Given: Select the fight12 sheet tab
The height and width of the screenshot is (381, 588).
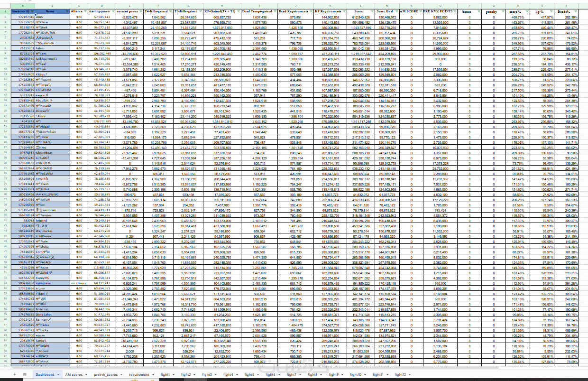Looking at the screenshot, I should click(400, 374).
